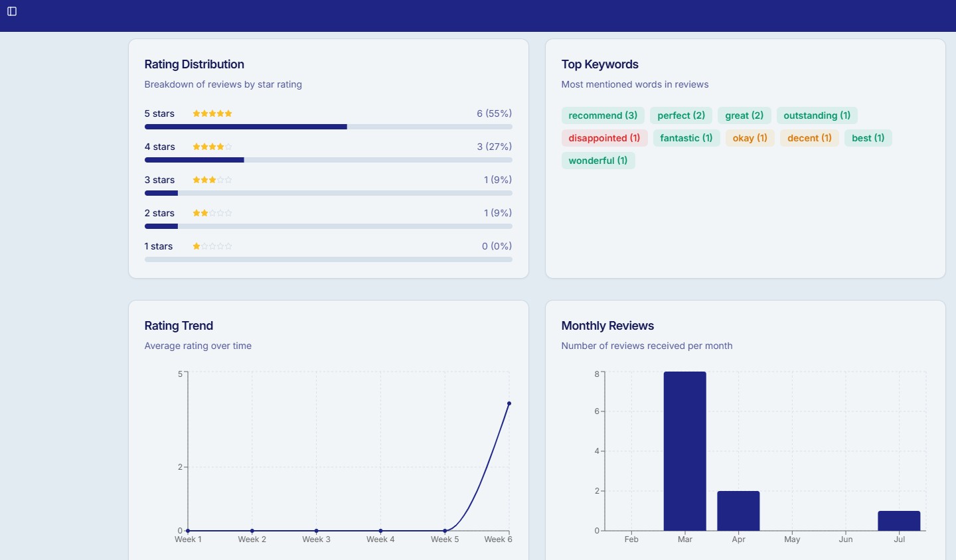
Task: Click the 4 stars progress bar
Action: click(329, 160)
